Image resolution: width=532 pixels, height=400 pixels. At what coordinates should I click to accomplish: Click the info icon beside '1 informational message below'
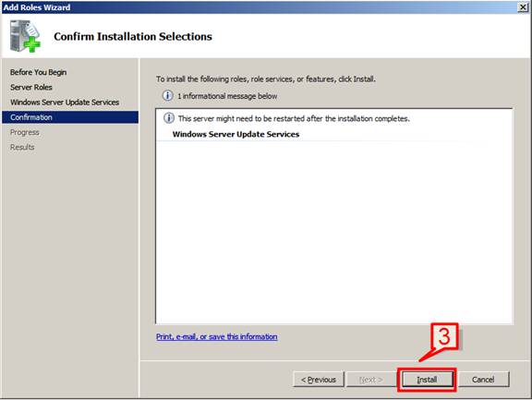tap(167, 96)
